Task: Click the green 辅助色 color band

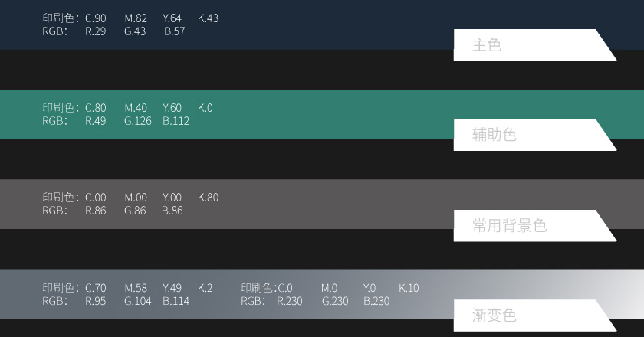Action: click(322, 114)
